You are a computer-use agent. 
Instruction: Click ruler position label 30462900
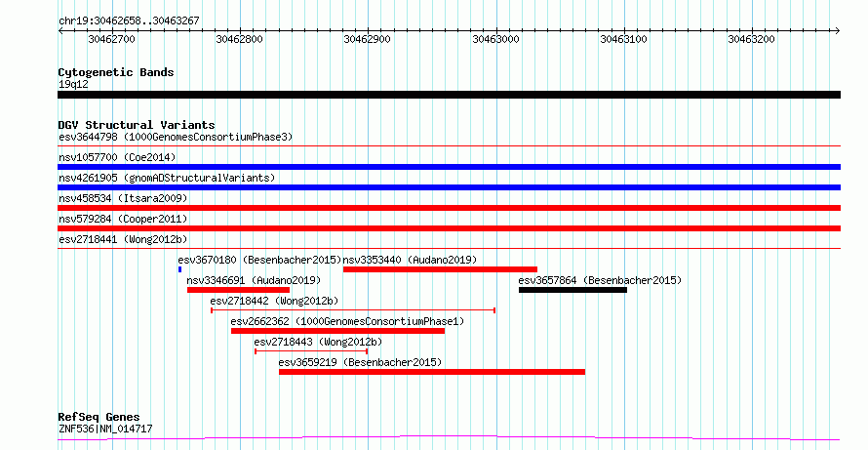click(x=367, y=39)
